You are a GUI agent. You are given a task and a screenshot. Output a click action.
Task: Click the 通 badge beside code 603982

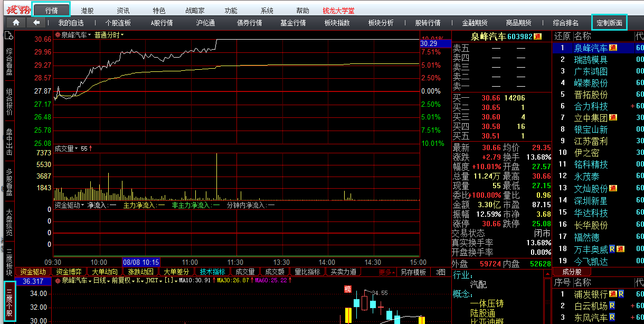(537, 36)
